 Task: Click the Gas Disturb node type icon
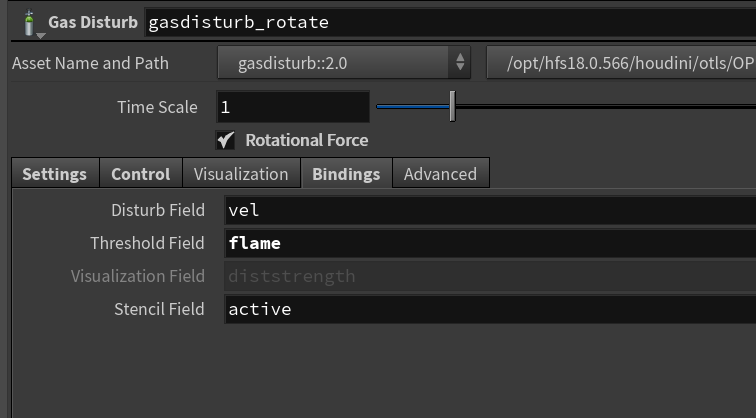(x=28, y=22)
